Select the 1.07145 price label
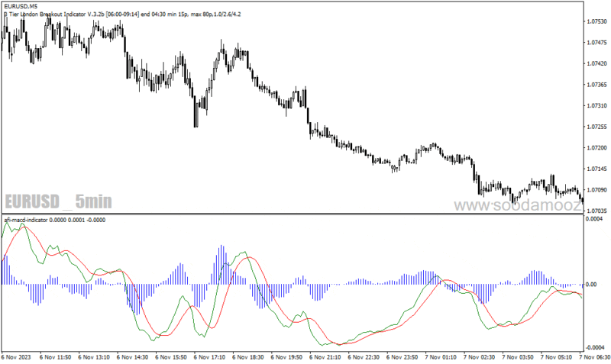This screenshot has height=364, width=611. tap(596, 169)
